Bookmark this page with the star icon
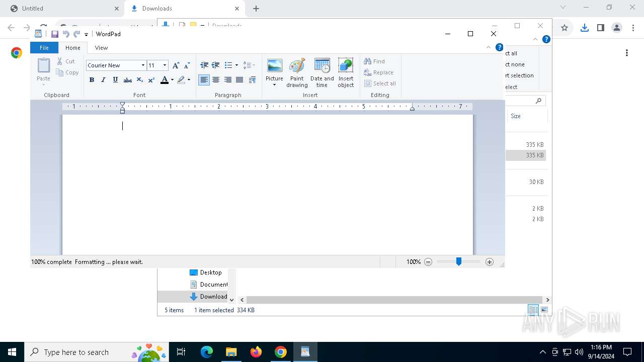Viewport: 644px width, 362px height. point(565,28)
